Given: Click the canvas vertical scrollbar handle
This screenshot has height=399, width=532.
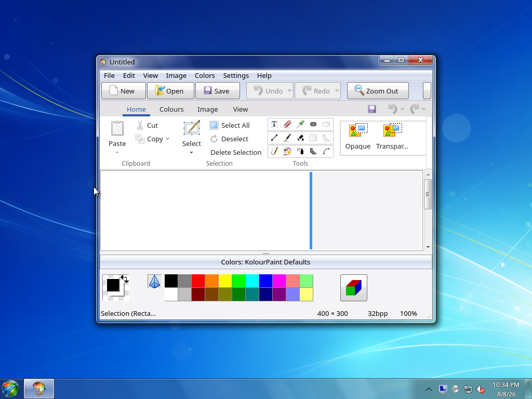Looking at the screenshot, I should [x=428, y=194].
